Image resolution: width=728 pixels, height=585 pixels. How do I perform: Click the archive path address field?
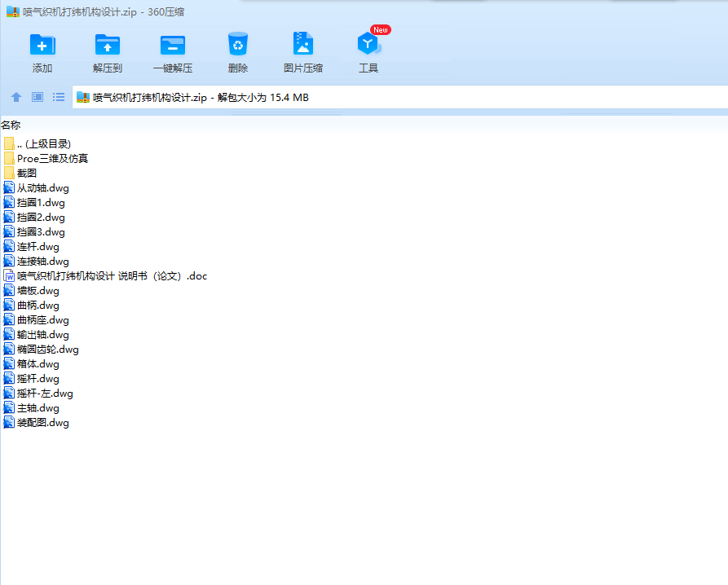tap(399, 98)
